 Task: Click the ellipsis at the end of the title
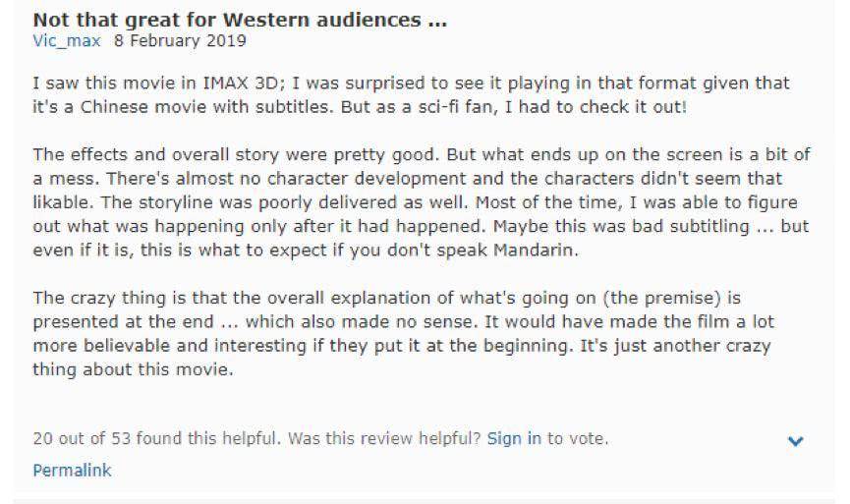[434, 21]
